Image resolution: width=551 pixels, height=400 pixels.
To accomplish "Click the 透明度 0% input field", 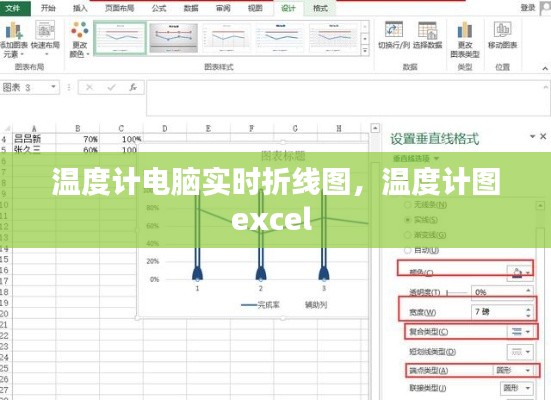I will (x=497, y=292).
